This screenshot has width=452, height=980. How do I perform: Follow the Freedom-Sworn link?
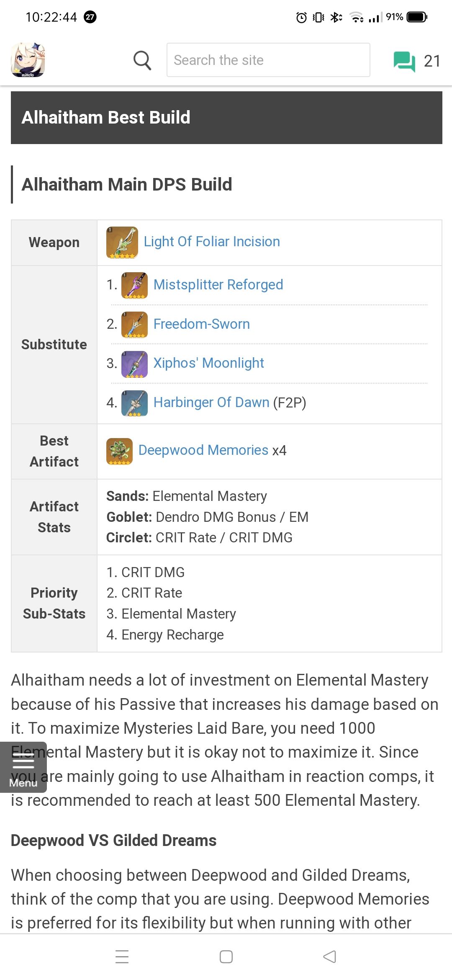click(201, 324)
